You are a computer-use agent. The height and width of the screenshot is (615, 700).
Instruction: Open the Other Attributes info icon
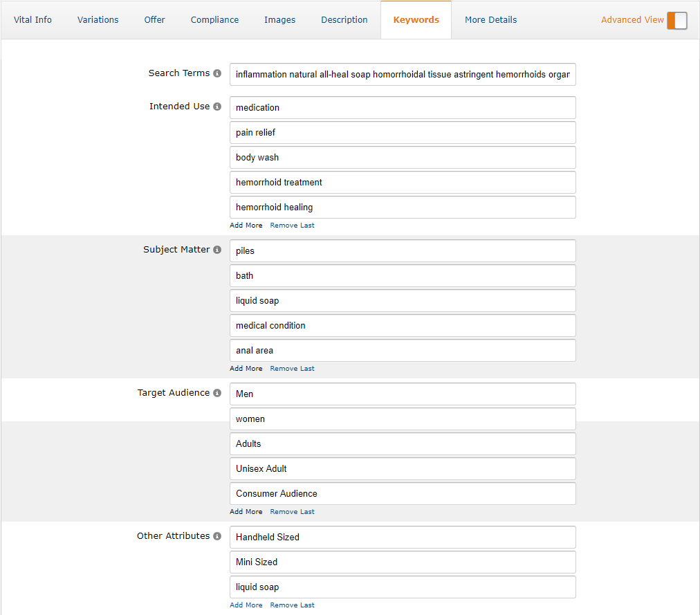click(x=217, y=535)
